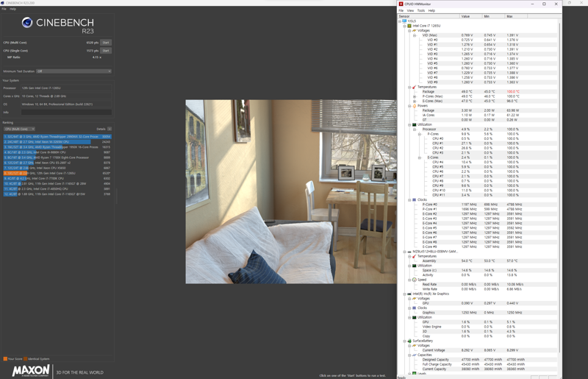Click the HWMonitor vertical scrollbar
Image resolution: width=588 pixels, height=379 pixels.
tap(559, 188)
